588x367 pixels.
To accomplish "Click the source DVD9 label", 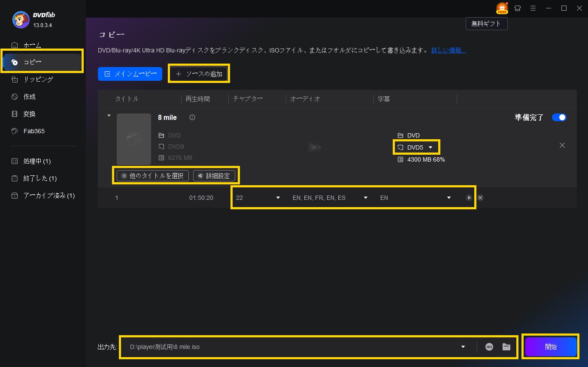I will pos(176,147).
